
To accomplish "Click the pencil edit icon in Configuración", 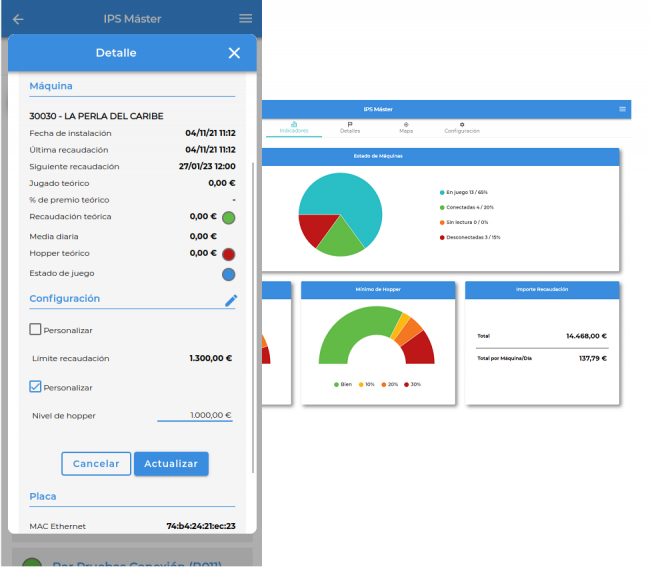I will point(231,300).
